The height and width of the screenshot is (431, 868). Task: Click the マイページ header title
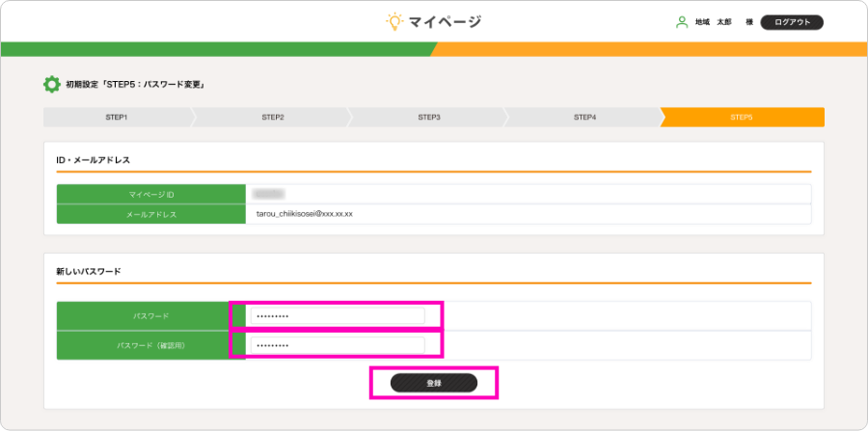tap(446, 21)
